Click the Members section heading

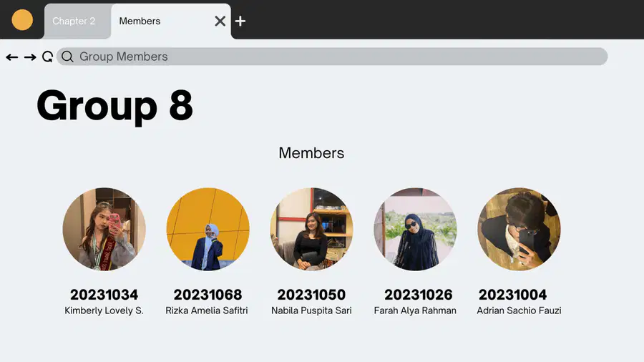click(311, 153)
